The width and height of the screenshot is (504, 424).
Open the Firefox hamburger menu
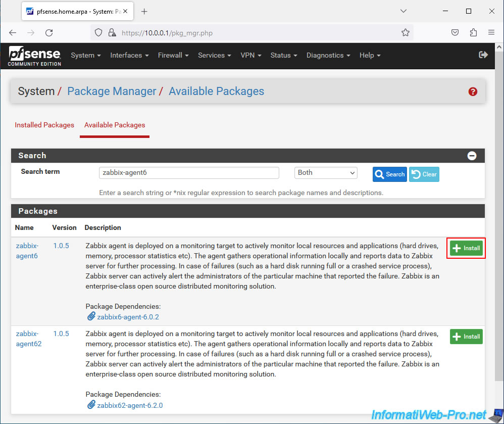tap(491, 32)
